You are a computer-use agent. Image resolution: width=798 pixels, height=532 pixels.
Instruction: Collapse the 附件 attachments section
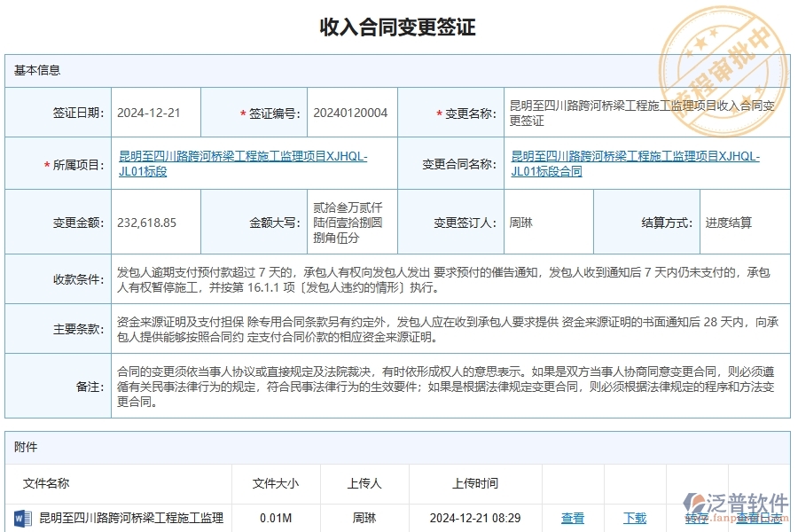[27, 448]
